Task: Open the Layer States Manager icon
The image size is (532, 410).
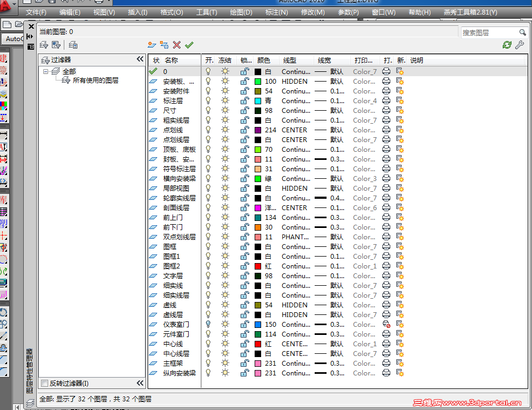Action: tap(73, 45)
